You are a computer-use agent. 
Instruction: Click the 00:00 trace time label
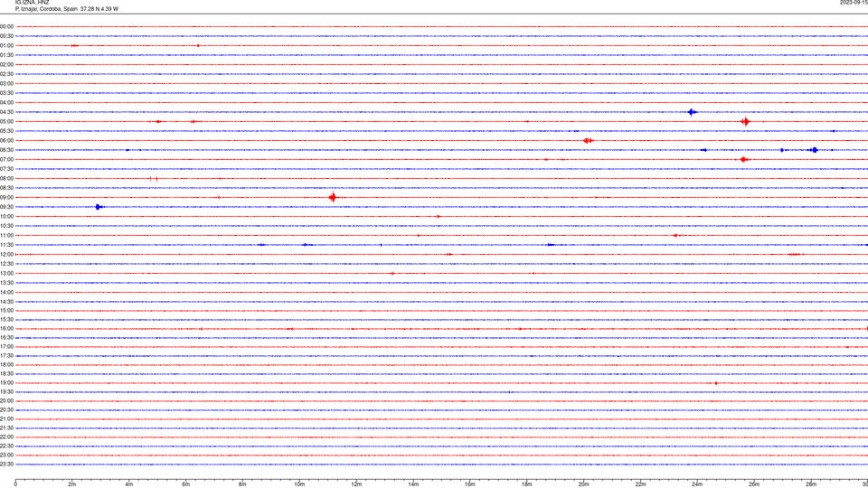tap(6, 26)
